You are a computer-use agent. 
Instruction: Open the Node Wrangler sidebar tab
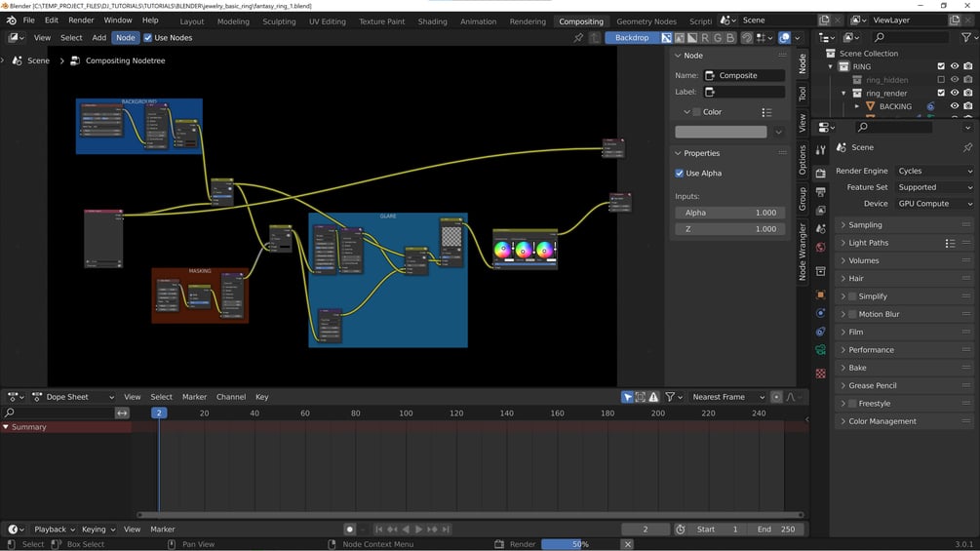click(803, 252)
